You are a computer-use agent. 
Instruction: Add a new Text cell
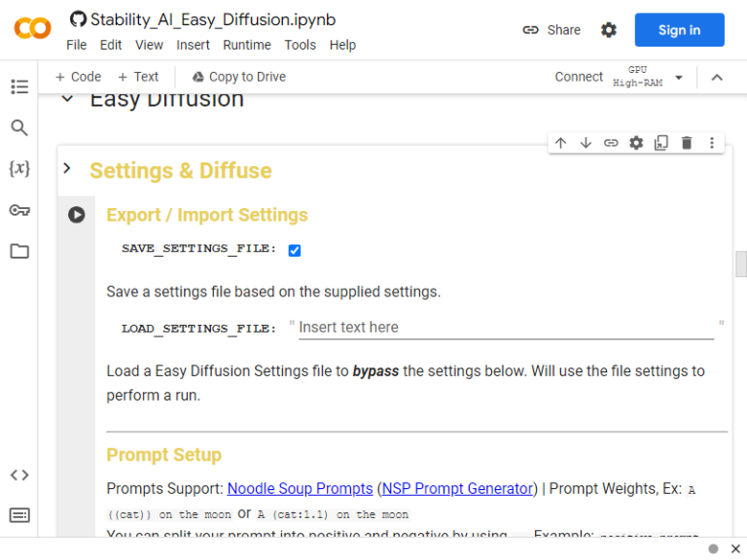click(x=138, y=77)
